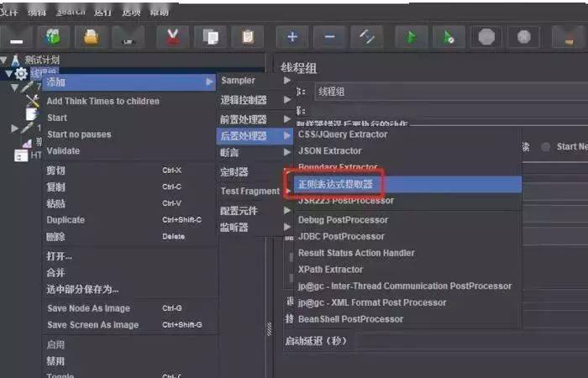Choose 粘贴 from the context menu
Screen dimensions: 588x378
(129, 203)
